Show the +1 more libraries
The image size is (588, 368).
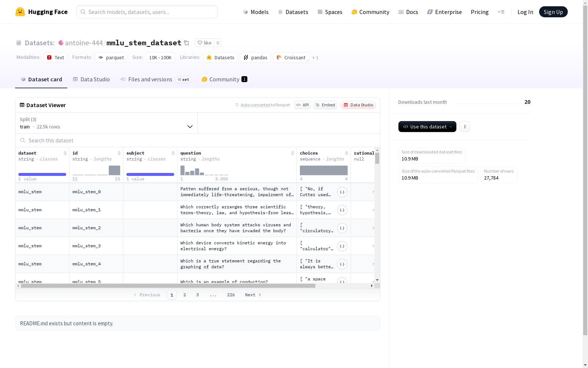point(315,58)
